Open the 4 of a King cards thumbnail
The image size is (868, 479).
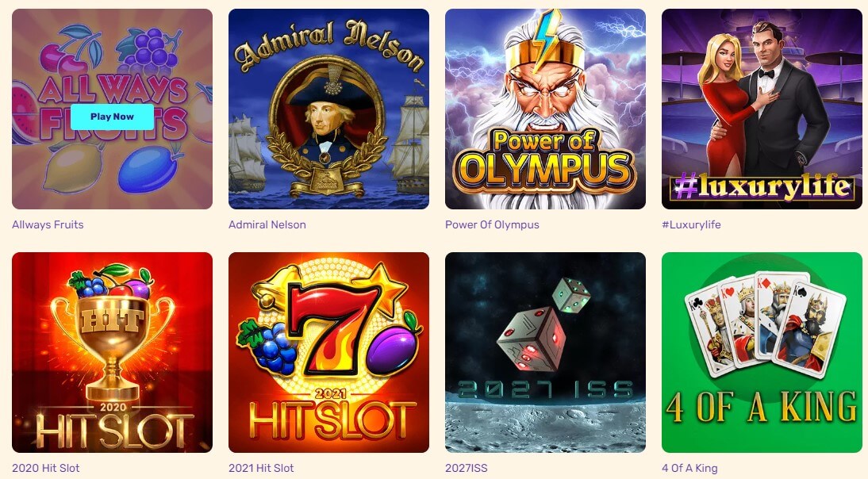[762, 352]
